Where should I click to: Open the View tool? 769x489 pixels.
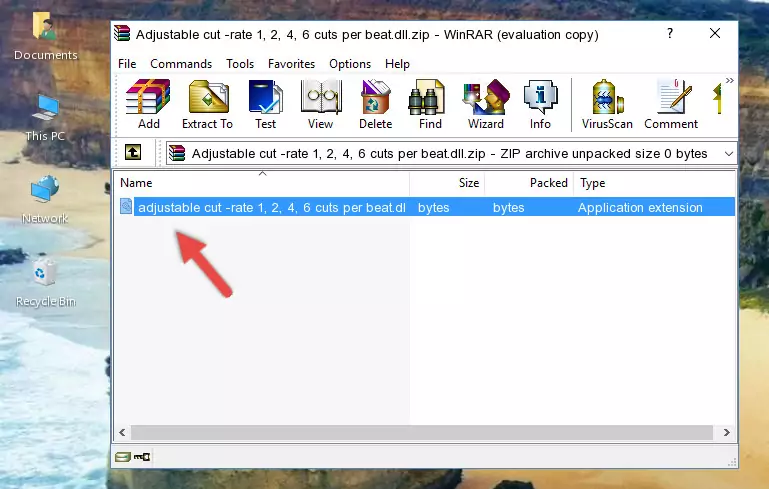tap(321, 104)
